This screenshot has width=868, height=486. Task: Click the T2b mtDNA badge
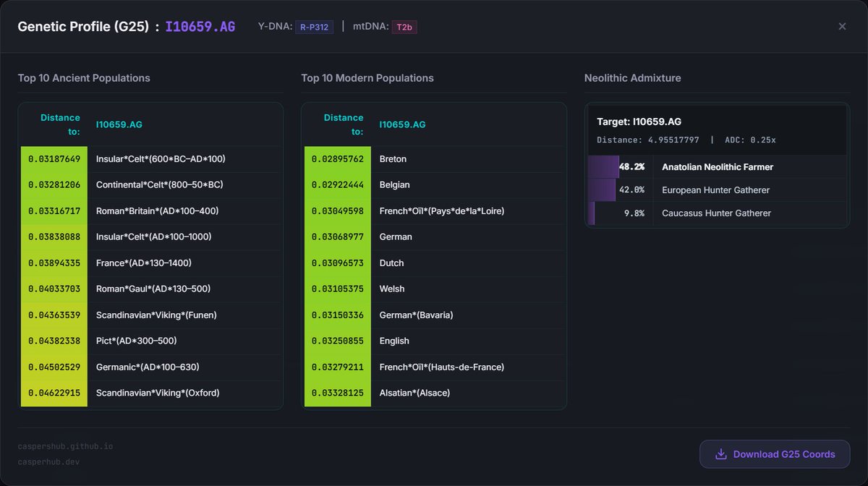tap(404, 27)
